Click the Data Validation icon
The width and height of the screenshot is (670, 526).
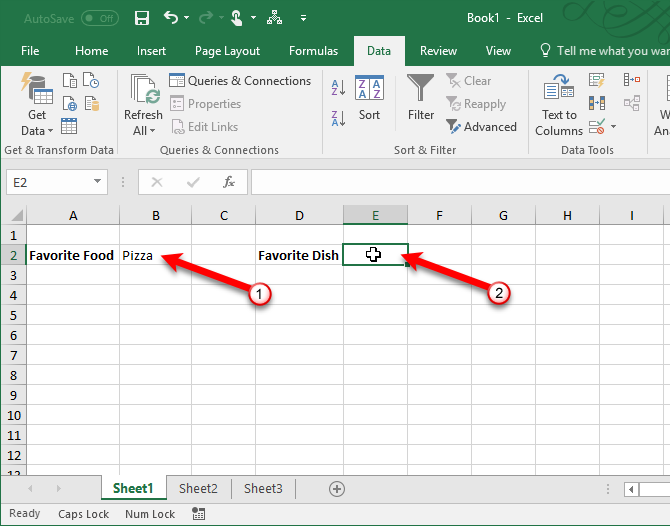(597, 126)
